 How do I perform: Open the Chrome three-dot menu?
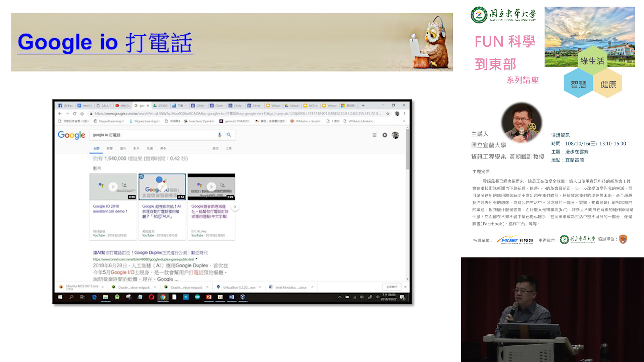(x=404, y=114)
